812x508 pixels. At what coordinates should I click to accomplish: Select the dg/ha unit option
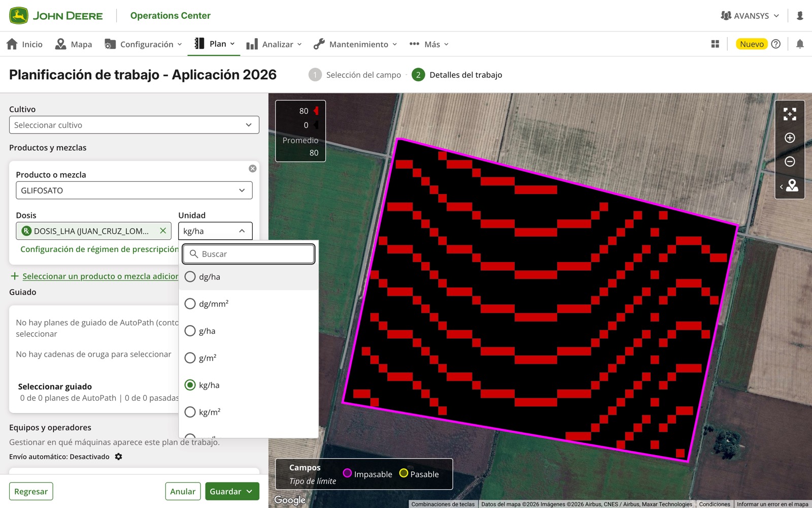249,277
